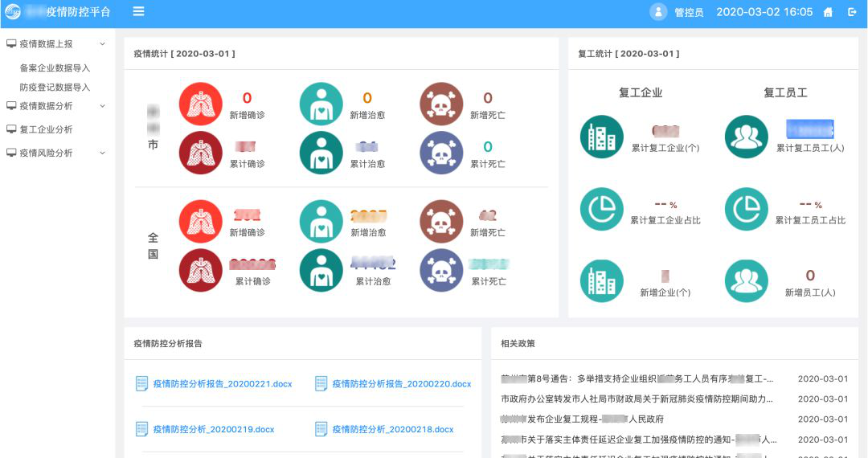Click the city 新增死亡 value 0

[488, 98]
